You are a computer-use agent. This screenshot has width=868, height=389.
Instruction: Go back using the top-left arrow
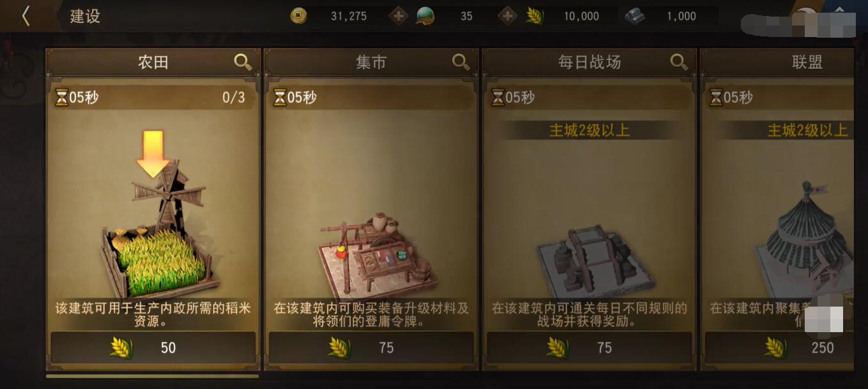coord(26,16)
